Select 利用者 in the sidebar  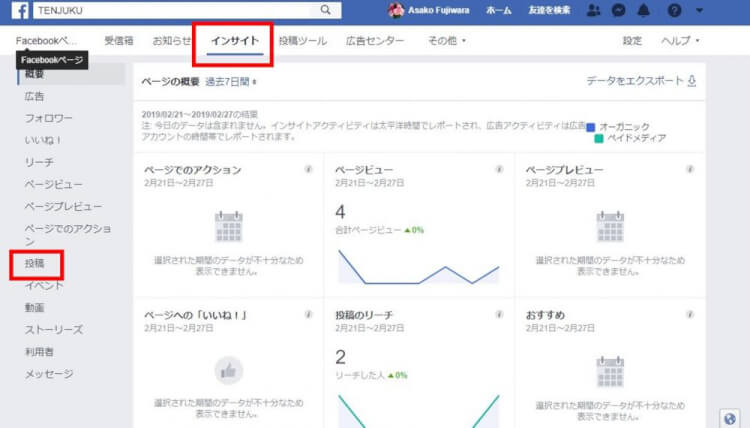point(39,351)
